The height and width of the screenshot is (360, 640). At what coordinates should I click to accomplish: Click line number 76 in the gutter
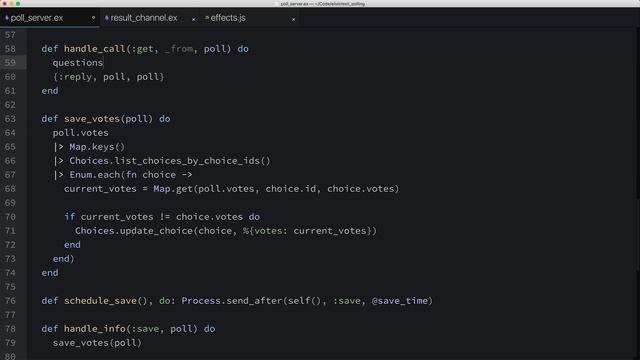click(x=10, y=301)
